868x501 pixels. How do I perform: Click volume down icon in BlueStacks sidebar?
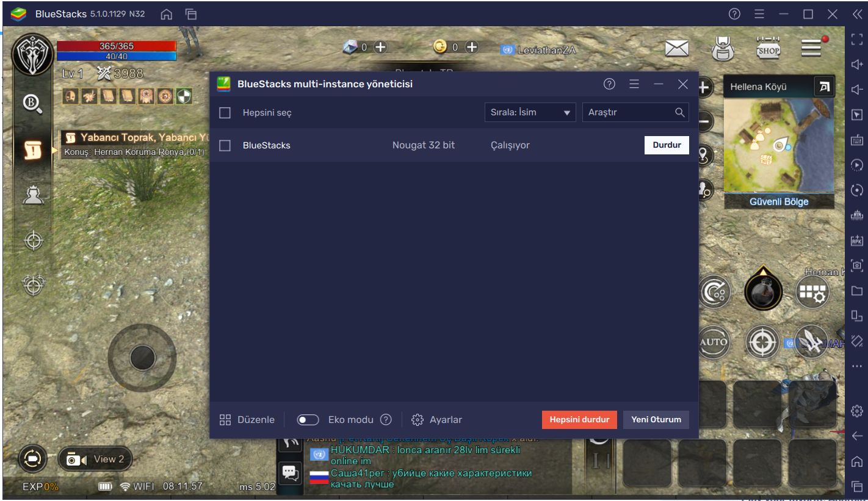pos(856,89)
